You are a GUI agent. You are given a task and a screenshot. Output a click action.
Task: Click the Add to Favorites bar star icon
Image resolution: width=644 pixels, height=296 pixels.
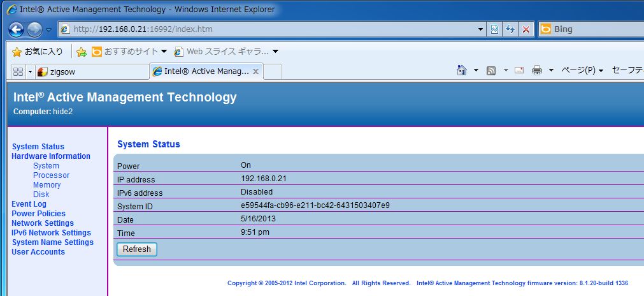point(82,52)
